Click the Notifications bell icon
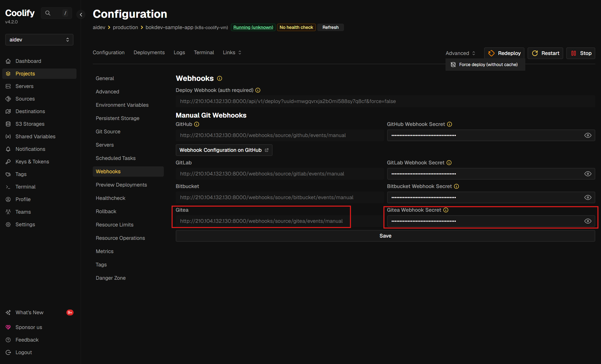 pos(8,149)
